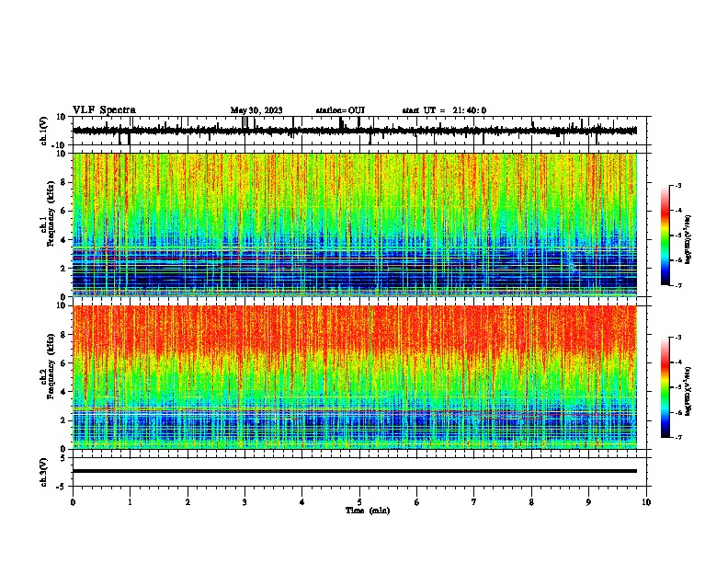Click the ch.1 color bar PSD unit label
The width and height of the screenshot is (728, 563).
click(x=688, y=240)
